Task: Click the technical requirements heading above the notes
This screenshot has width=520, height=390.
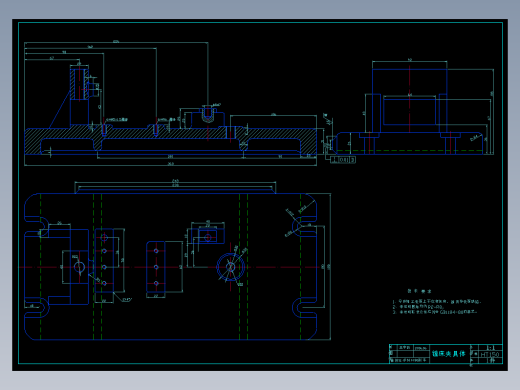Action: tap(419, 291)
